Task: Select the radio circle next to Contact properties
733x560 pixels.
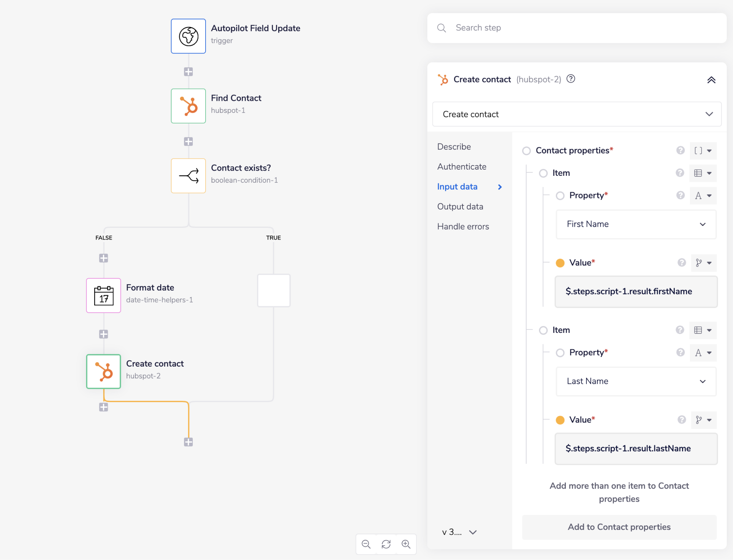Action: 526,151
